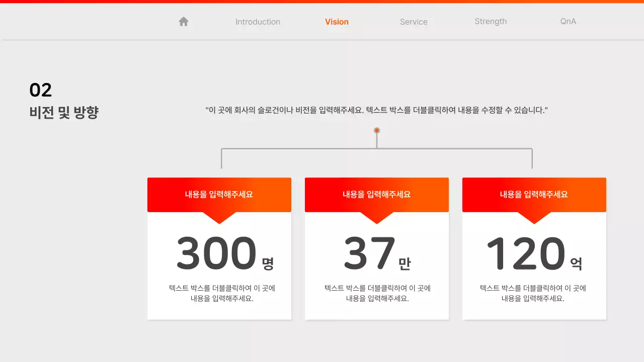Select the first card's orange header banner
The image size is (644, 362).
click(x=219, y=195)
